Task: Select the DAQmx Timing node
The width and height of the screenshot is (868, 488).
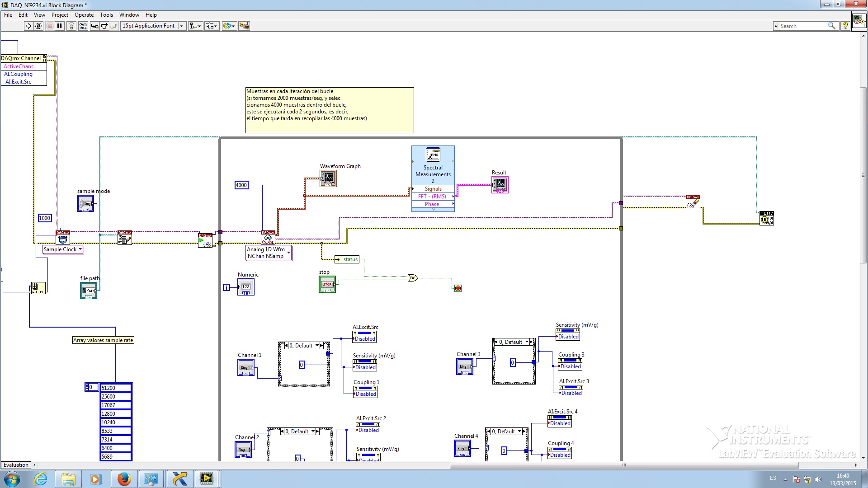Action: tap(63, 238)
